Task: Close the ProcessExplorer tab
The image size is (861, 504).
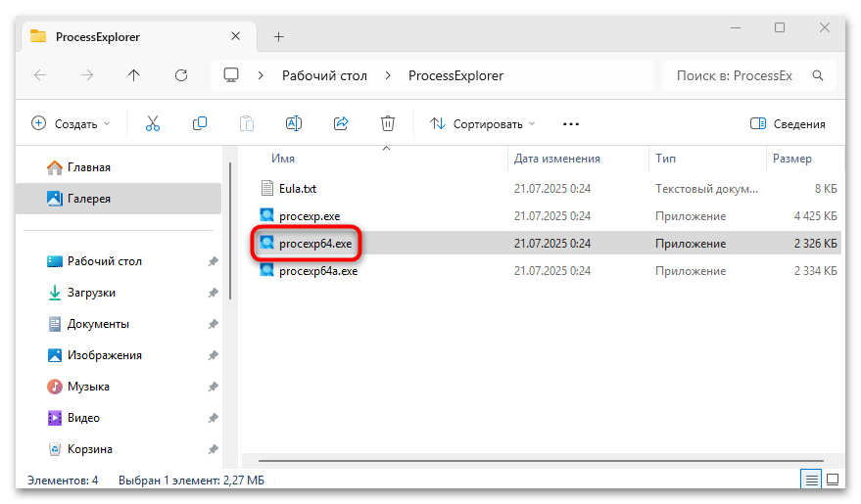Action: click(235, 36)
